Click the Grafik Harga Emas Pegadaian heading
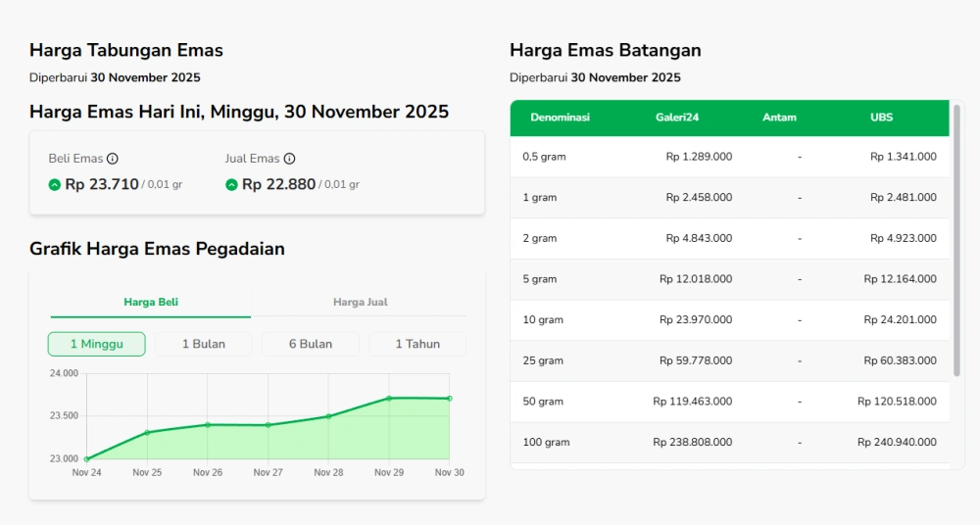Screen dimensions: 980x525 pyautogui.click(x=157, y=250)
